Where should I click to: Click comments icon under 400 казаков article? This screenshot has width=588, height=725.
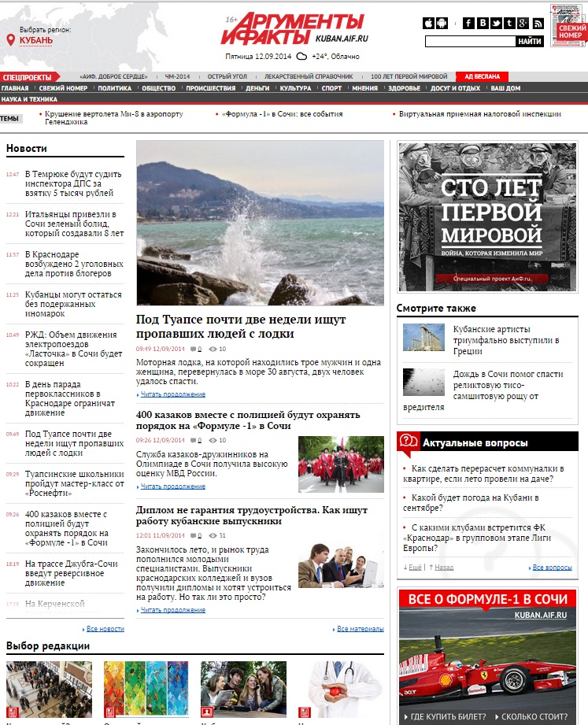193,440
